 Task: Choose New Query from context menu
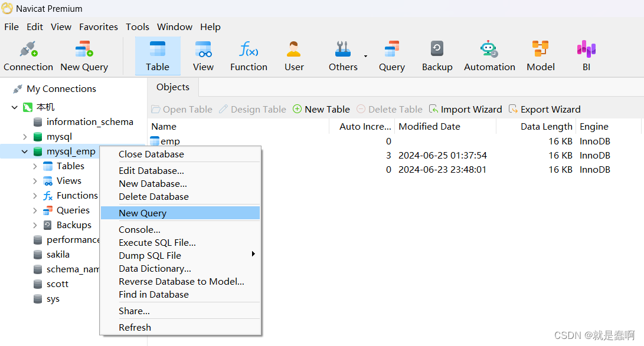tap(180, 213)
